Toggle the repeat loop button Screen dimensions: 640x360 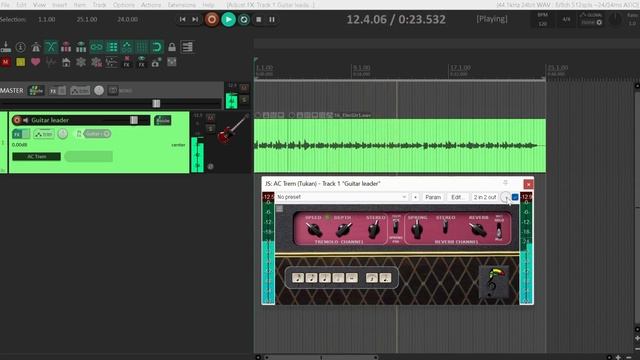point(244,20)
